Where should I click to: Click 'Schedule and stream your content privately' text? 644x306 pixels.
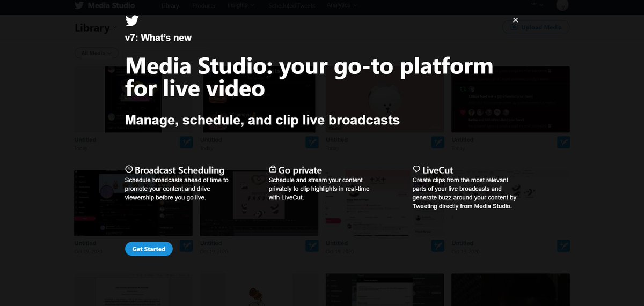click(319, 189)
